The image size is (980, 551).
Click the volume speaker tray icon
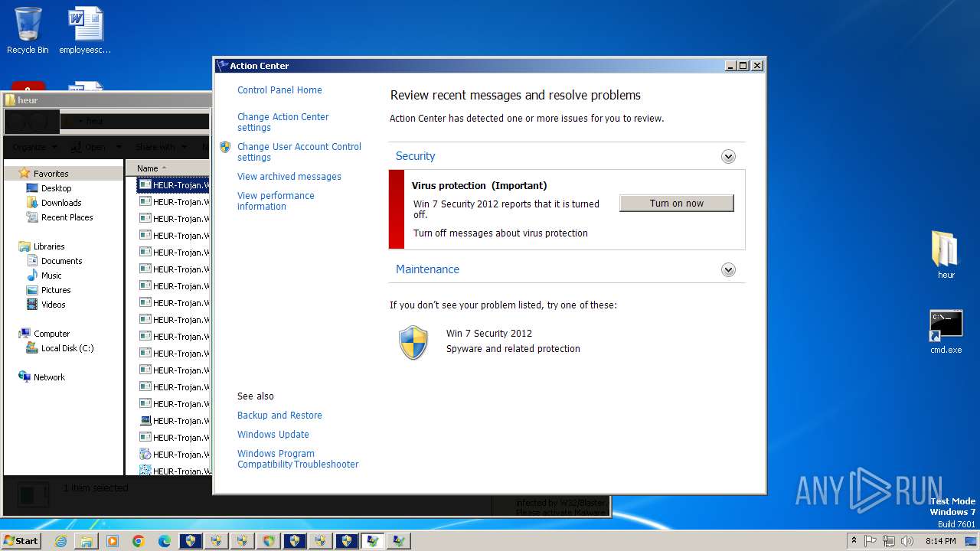pos(907,541)
